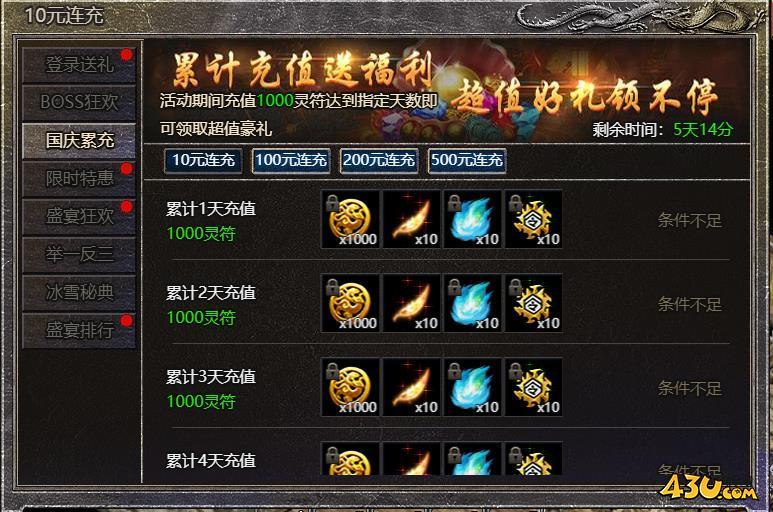
Task: Open the 限时特惠 sidebar entry
Action: click(x=79, y=178)
